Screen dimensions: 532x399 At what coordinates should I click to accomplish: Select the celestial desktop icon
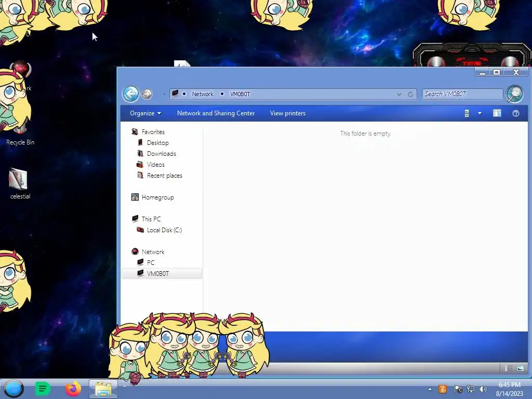pyautogui.click(x=20, y=183)
